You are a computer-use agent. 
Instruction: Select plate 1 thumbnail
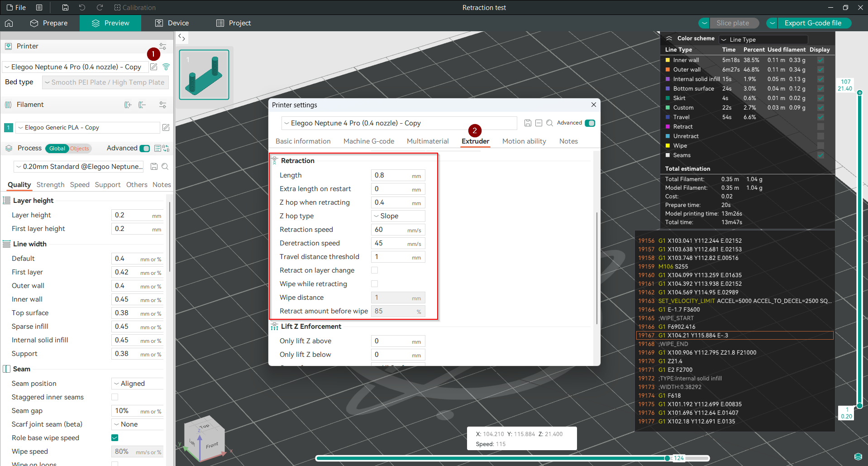(204, 75)
